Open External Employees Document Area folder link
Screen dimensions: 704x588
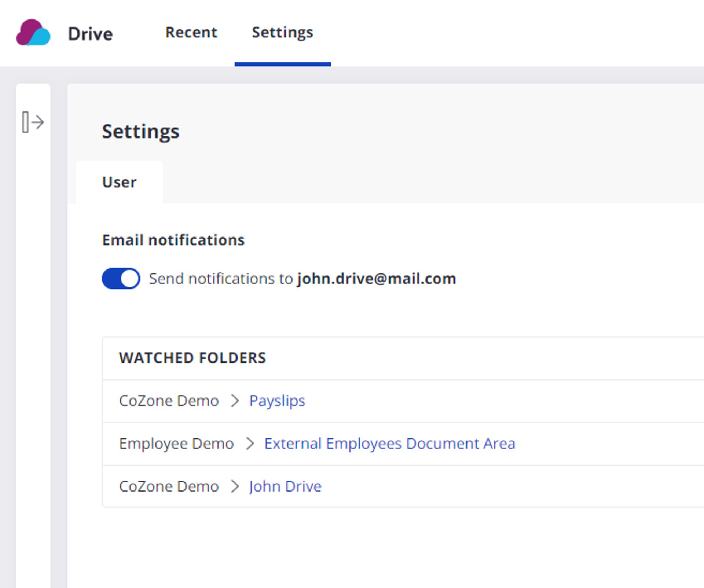point(390,444)
